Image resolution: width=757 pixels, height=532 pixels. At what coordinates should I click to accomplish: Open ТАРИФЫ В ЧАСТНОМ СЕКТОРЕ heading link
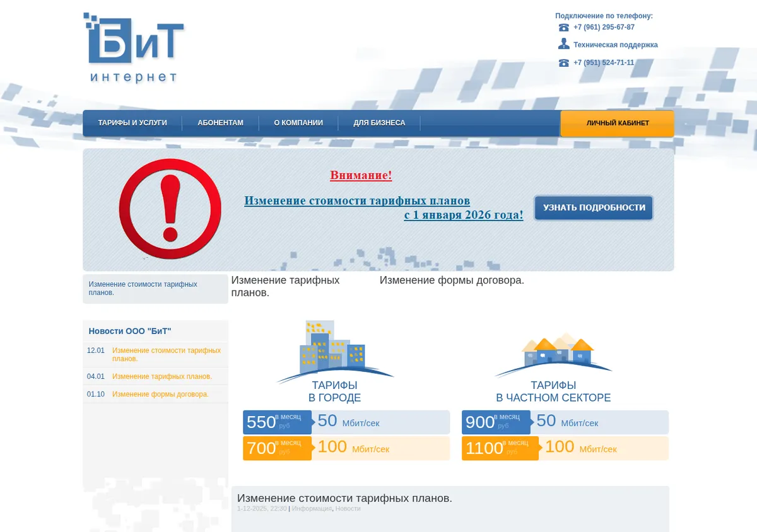click(553, 391)
